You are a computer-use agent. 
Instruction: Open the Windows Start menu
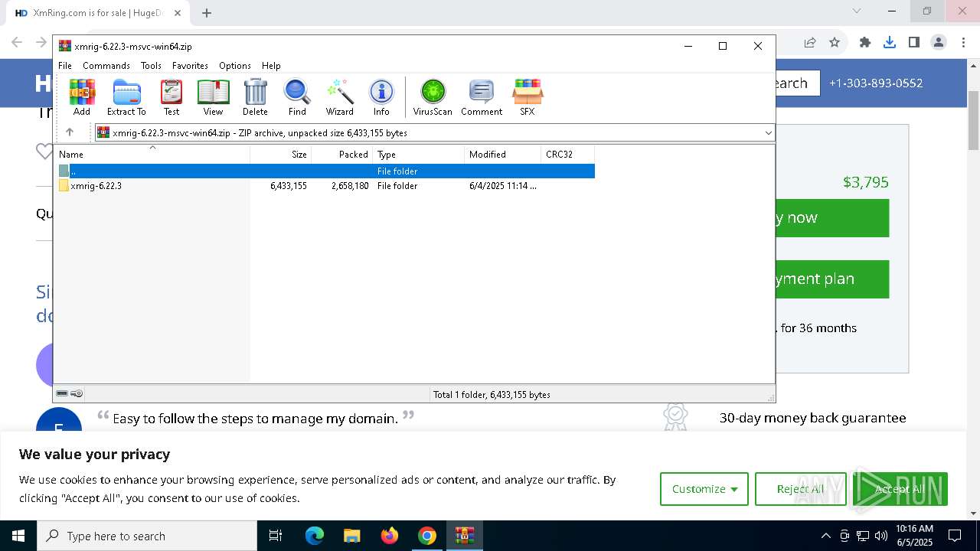coord(18,536)
